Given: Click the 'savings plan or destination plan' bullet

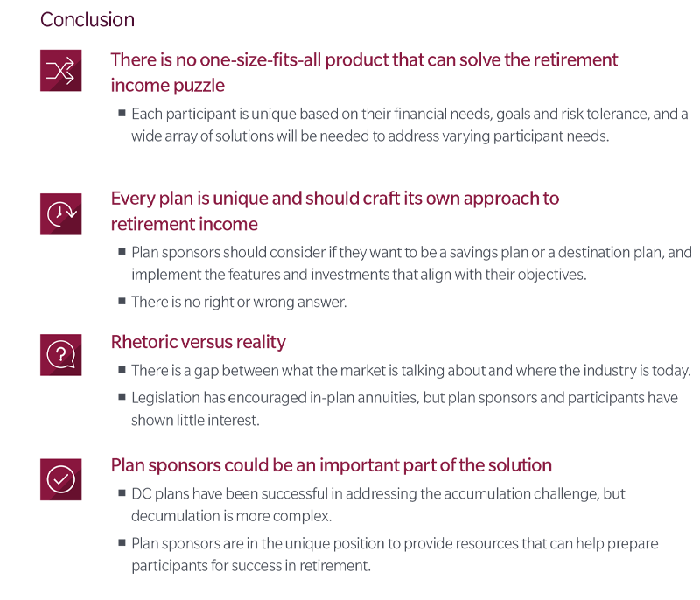Looking at the screenshot, I should (x=411, y=263).
